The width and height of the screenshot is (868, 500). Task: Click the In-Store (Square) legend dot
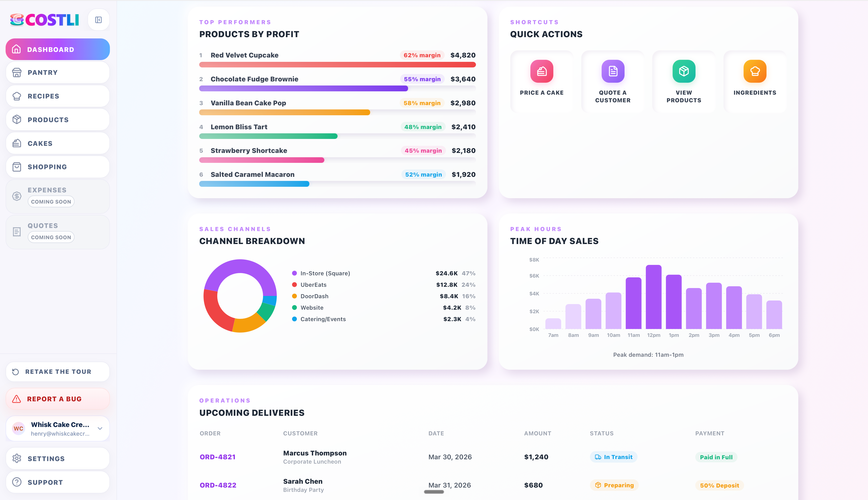(x=294, y=273)
